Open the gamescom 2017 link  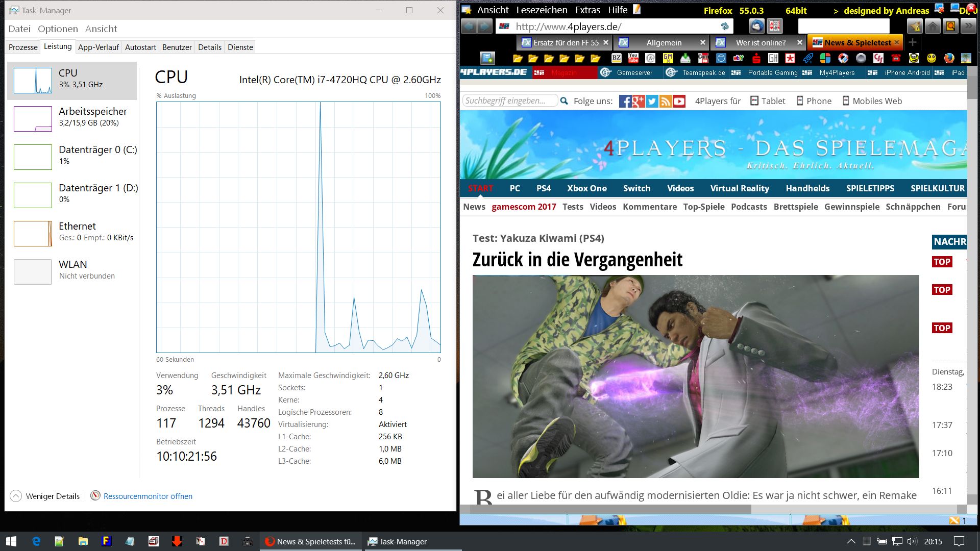point(524,207)
